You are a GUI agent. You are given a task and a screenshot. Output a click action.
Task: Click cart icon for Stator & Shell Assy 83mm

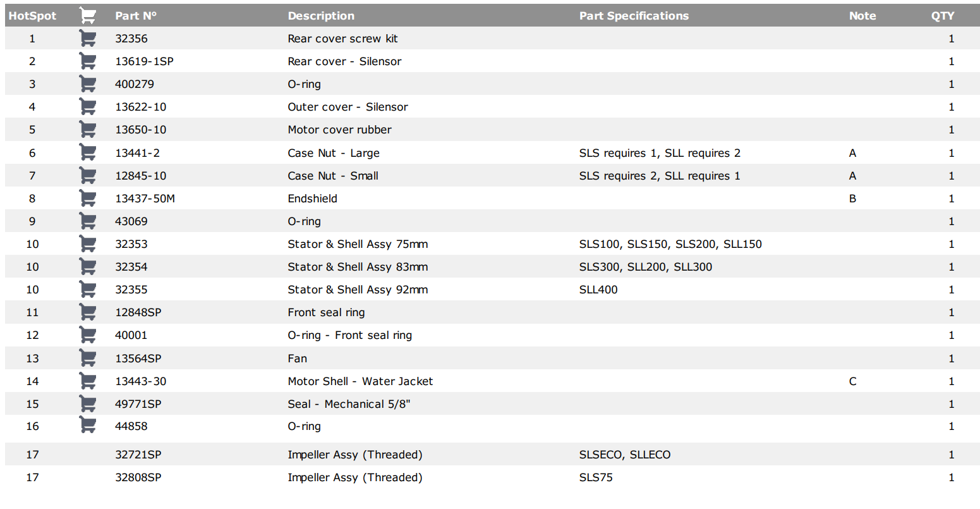[88, 267]
